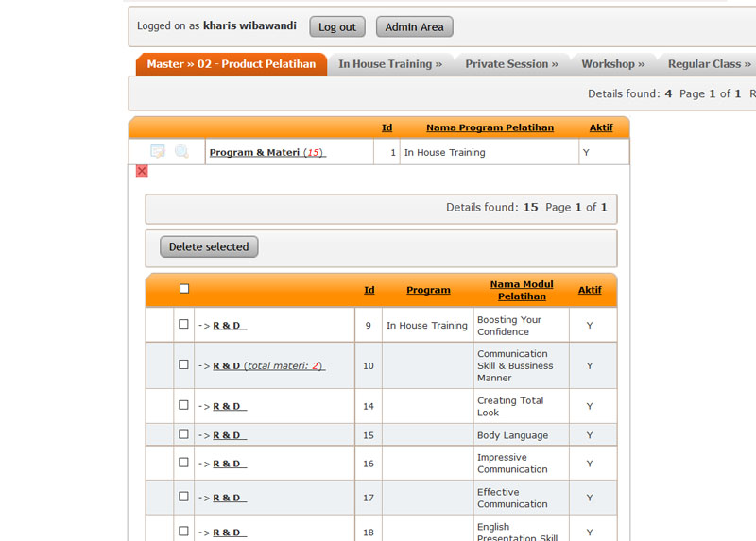
Task: Open the In House Training tab
Action: pos(390,64)
